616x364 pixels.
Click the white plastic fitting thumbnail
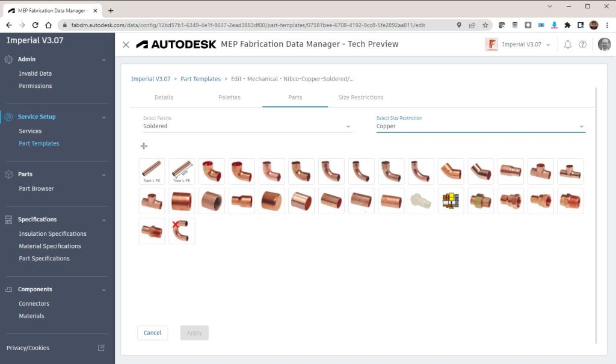(x=420, y=201)
